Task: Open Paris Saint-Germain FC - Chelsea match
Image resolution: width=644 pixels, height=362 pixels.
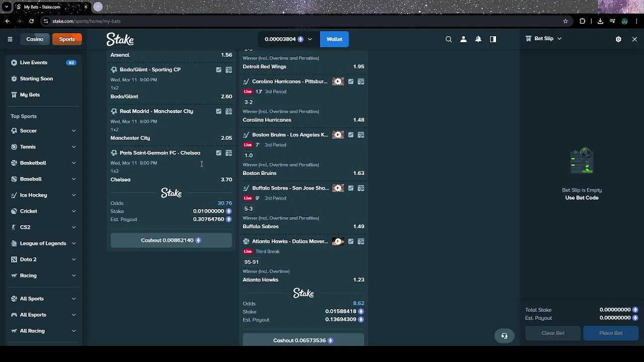Action: [159, 153]
